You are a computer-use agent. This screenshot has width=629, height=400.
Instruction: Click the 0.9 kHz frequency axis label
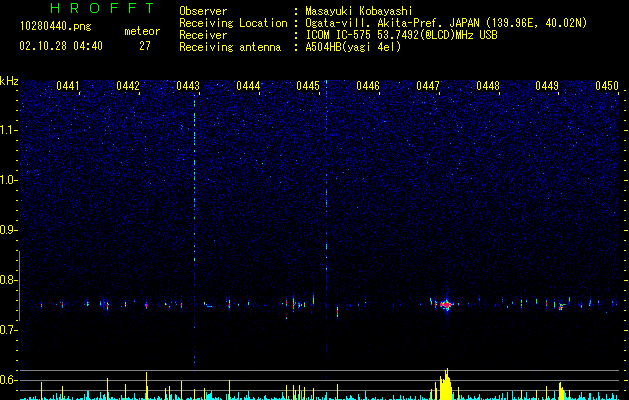8,230
